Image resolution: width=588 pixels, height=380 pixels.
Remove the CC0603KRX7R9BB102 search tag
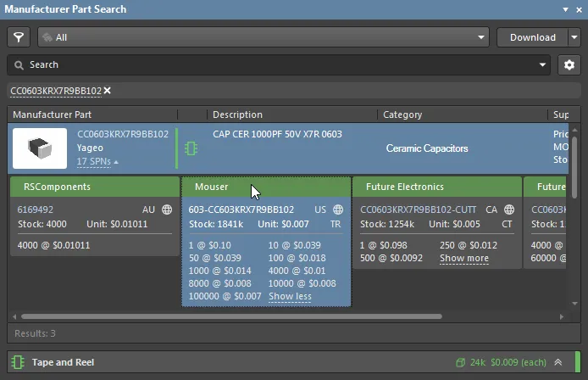point(108,91)
